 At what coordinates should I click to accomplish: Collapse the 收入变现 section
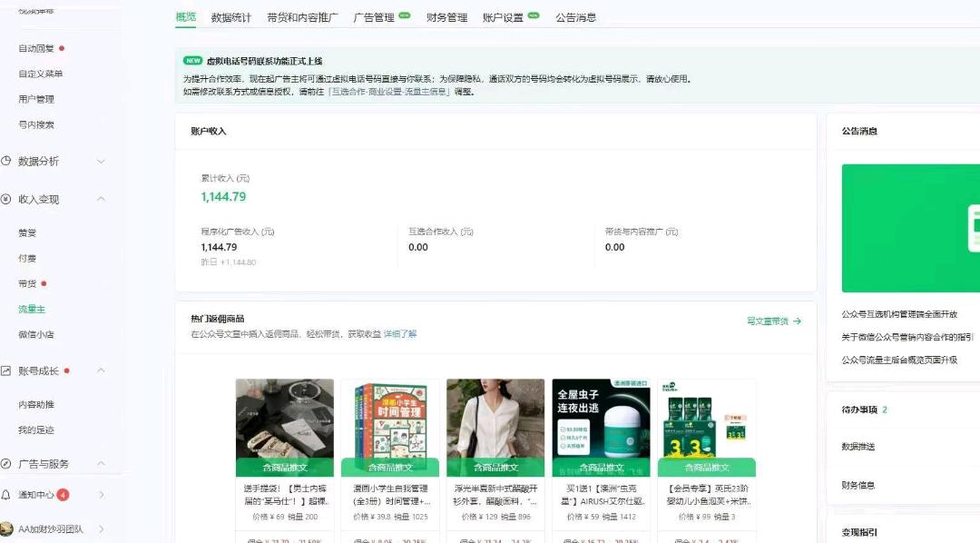click(101, 199)
